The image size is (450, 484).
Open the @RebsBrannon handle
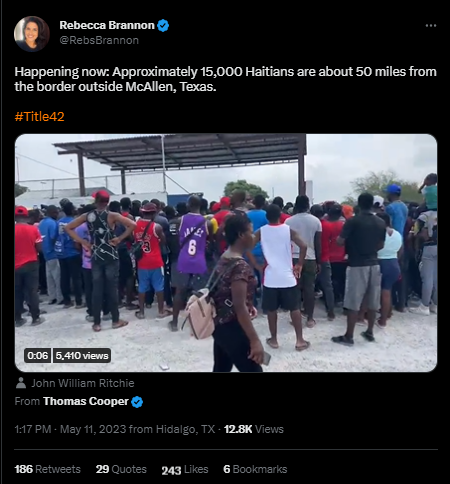point(99,40)
